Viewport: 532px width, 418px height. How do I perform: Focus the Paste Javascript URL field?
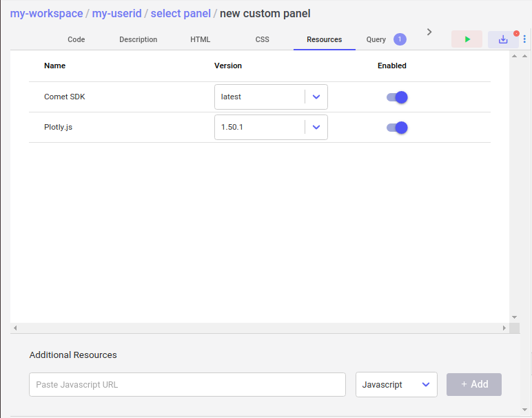coord(187,385)
